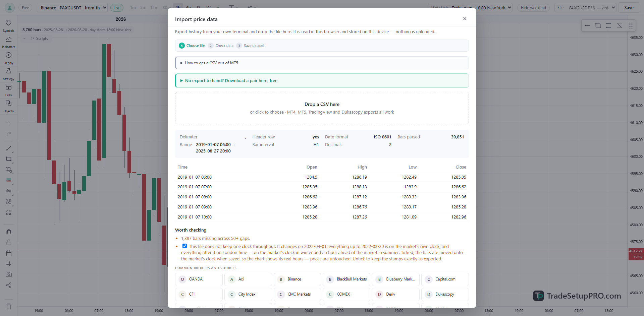Open the shapes tool
Screen dimensions: 644x316
(9, 212)
